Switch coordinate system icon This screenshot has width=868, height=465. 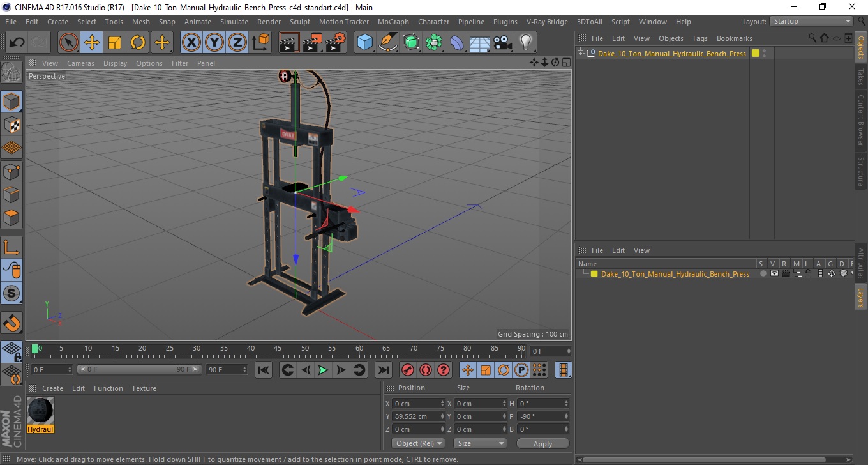[x=260, y=43]
